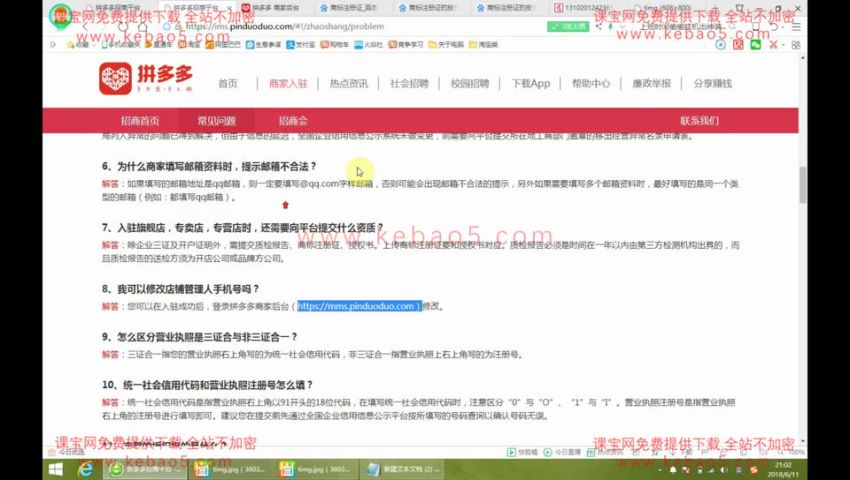
Task: Click the 快剪辑 status bar icon
Action: (x=523, y=452)
